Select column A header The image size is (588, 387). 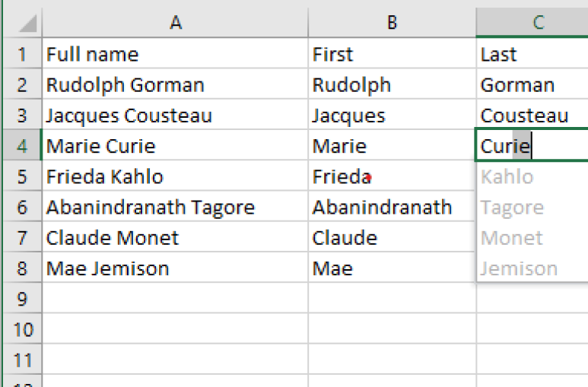176,23
